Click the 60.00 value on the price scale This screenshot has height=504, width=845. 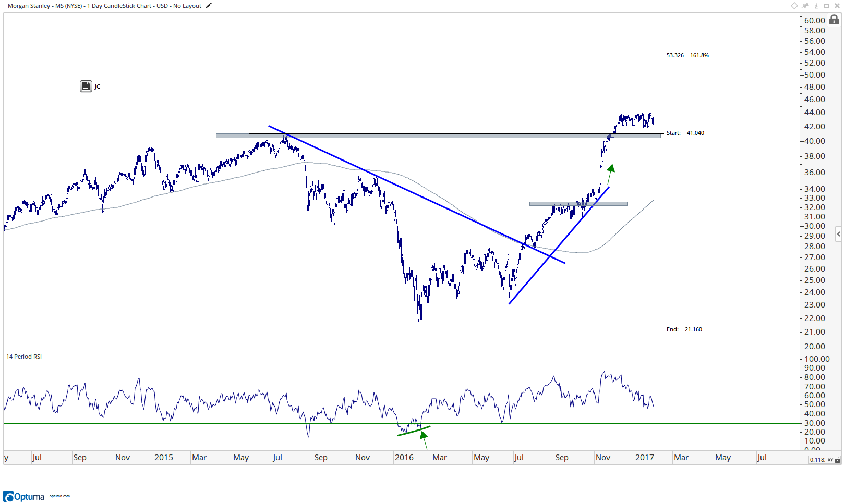[815, 21]
